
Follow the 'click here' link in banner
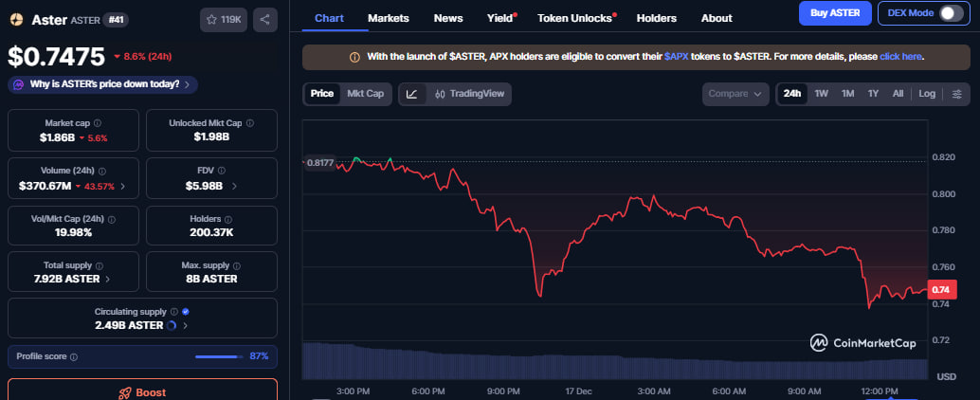900,57
